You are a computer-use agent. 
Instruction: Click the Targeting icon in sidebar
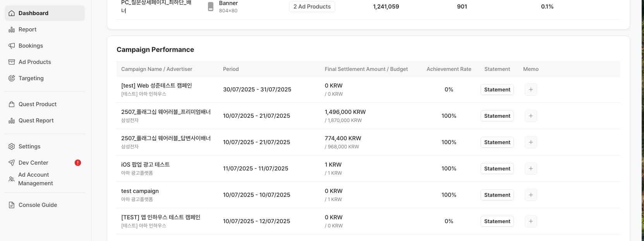12,78
